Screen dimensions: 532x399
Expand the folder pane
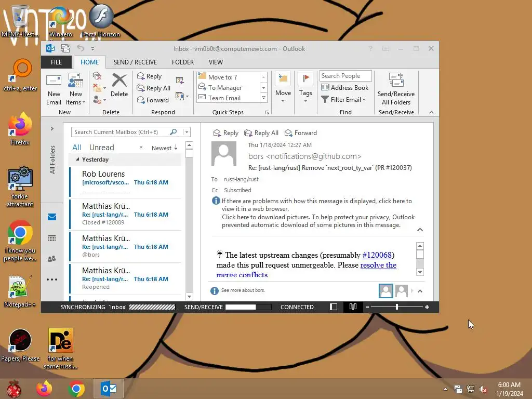click(x=52, y=129)
